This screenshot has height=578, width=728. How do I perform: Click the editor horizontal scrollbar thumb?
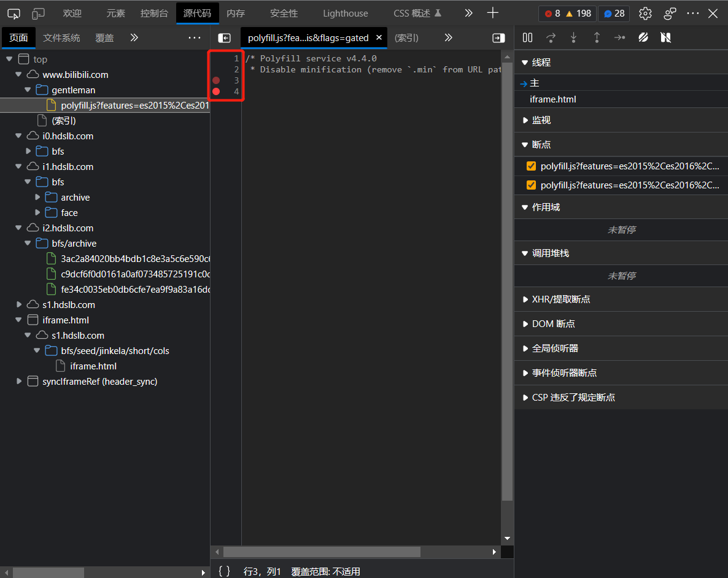click(322, 552)
